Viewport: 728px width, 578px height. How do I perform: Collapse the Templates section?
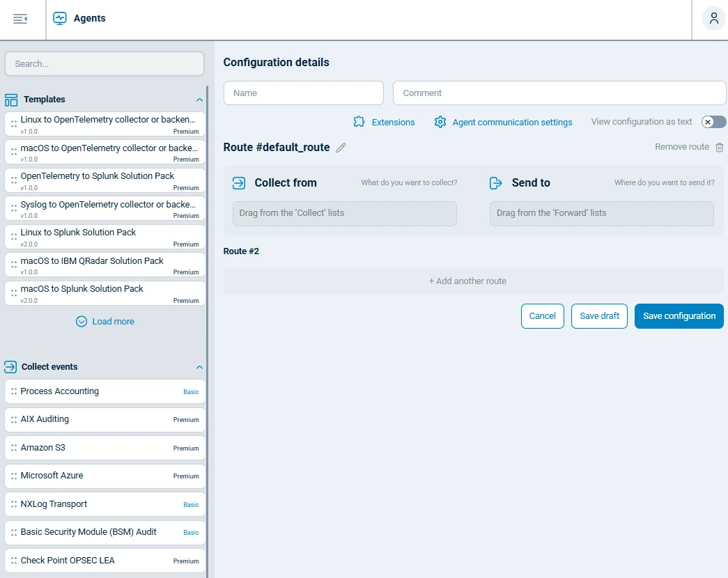(x=199, y=100)
